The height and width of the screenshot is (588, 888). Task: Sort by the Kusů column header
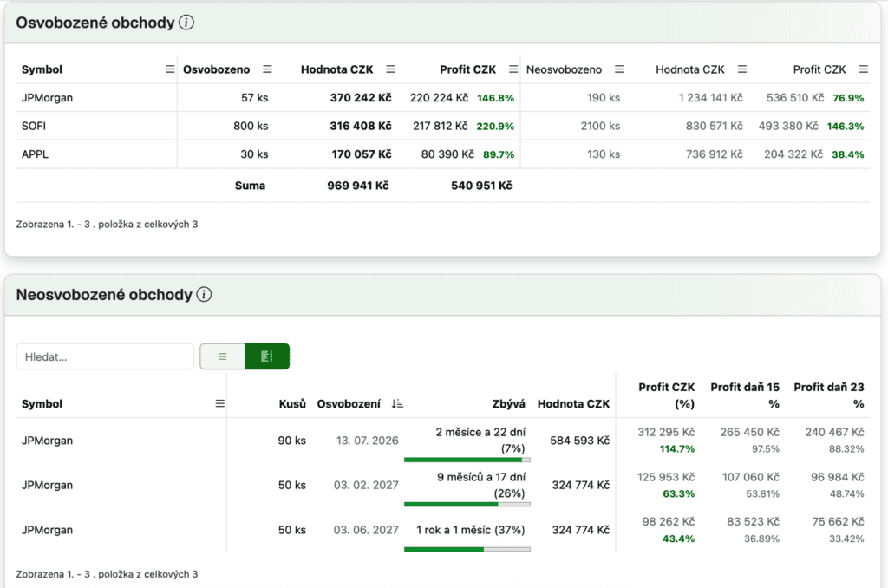pos(292,403)
